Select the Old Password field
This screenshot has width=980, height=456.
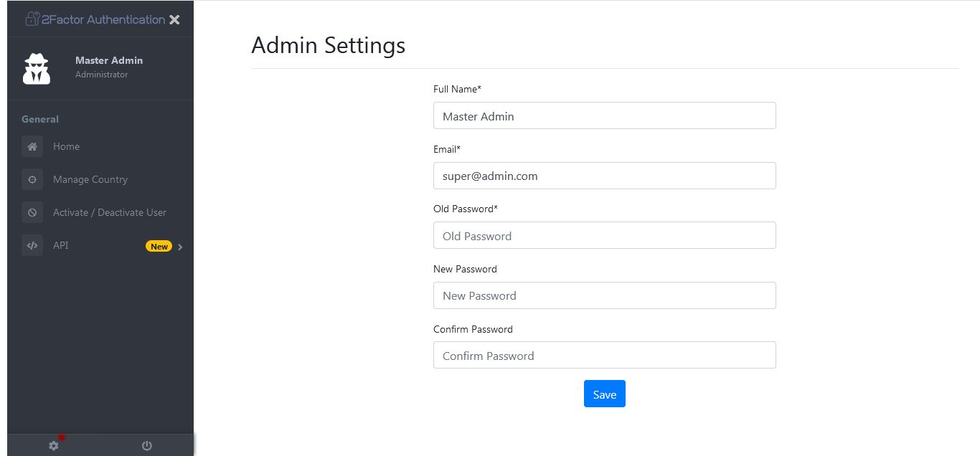[604, 235]
